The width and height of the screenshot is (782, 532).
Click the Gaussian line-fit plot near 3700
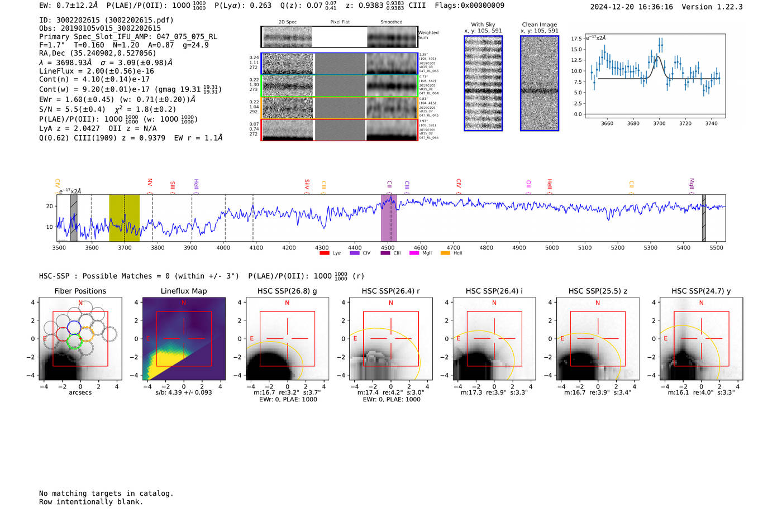pos(655,76)
